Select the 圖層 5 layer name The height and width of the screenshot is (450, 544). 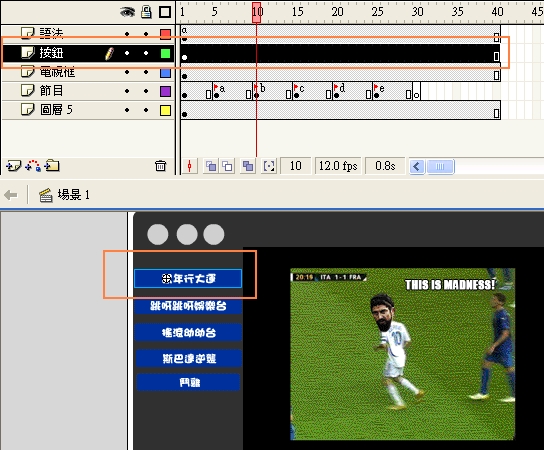(x=56, y=110)
